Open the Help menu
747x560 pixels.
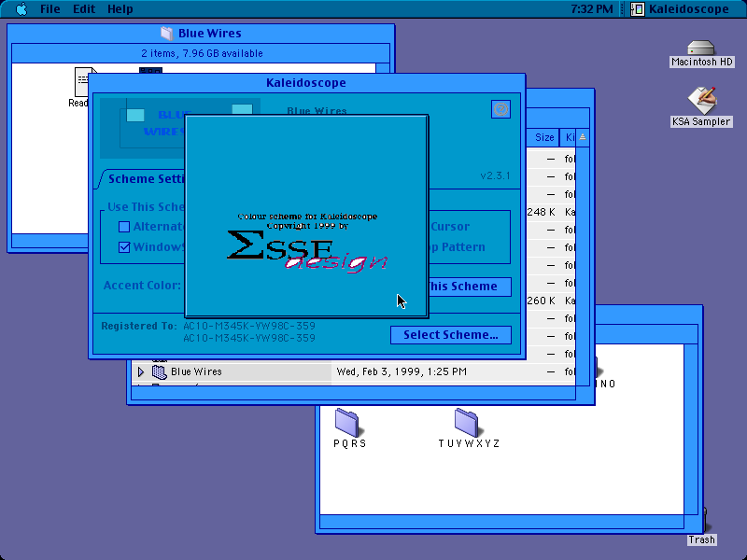[120, 8]
